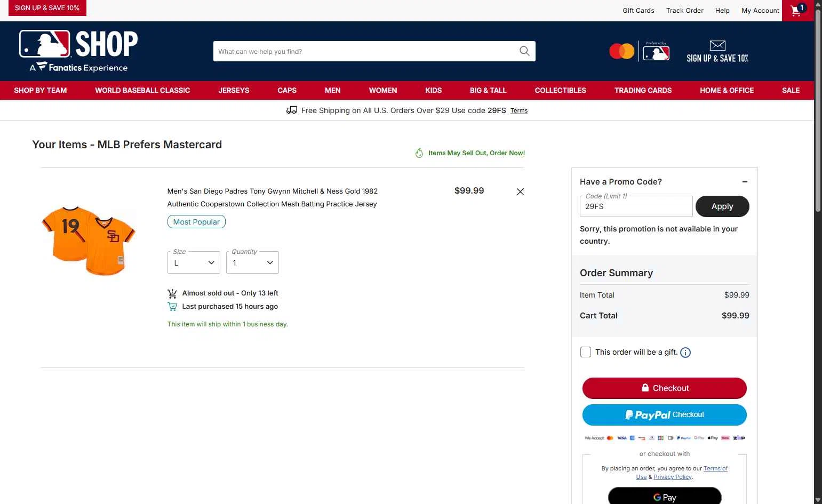Click the accepted payment methods icons
The height and width of the screenshot is (504, 822).
[665, 438]
